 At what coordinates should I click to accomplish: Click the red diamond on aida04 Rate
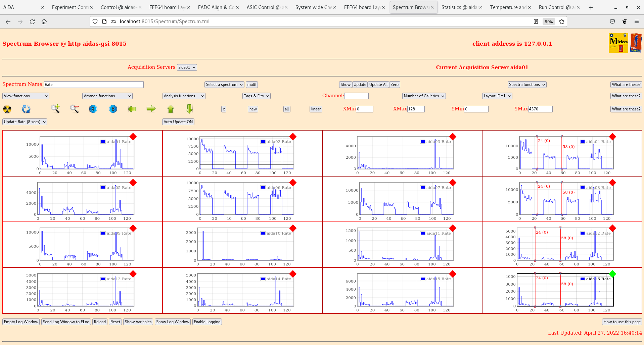pos(612,137)
